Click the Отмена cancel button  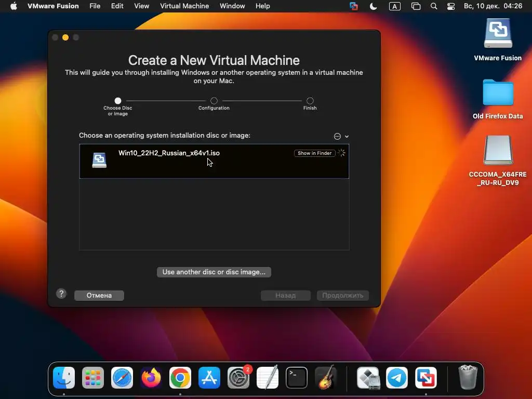(99, 296)
